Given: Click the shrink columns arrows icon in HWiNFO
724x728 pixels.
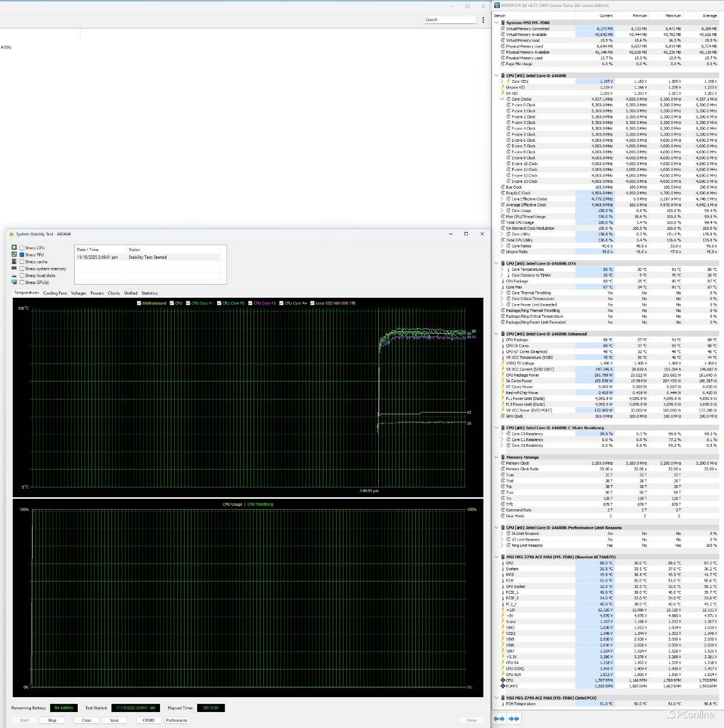Looking at the screenshot, I should (514, 718).
